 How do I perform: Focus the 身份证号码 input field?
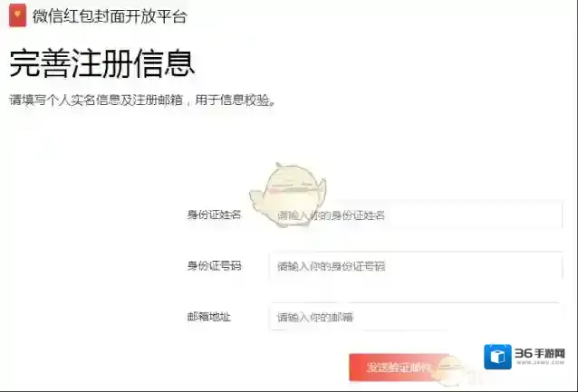(x=416, y=265)
